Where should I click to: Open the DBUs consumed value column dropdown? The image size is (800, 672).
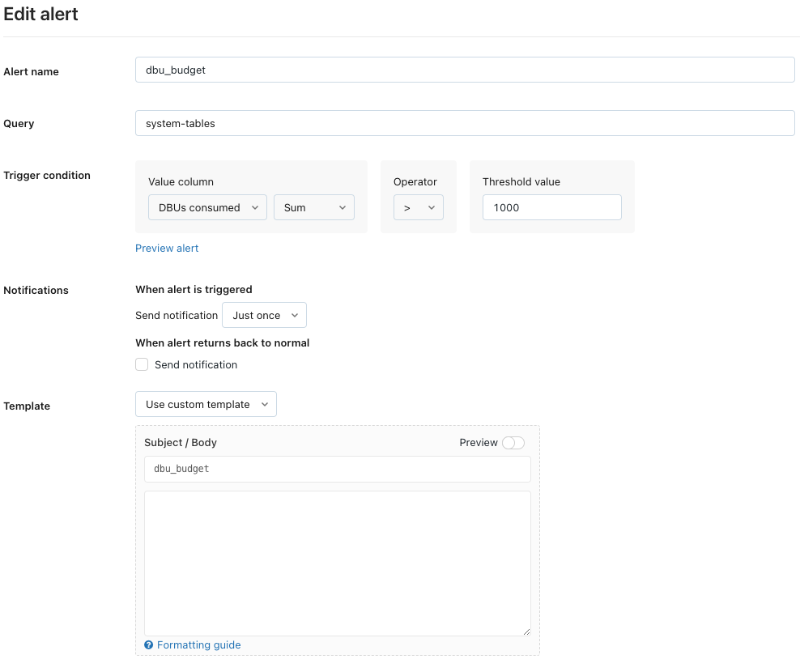tap(207, 208)
